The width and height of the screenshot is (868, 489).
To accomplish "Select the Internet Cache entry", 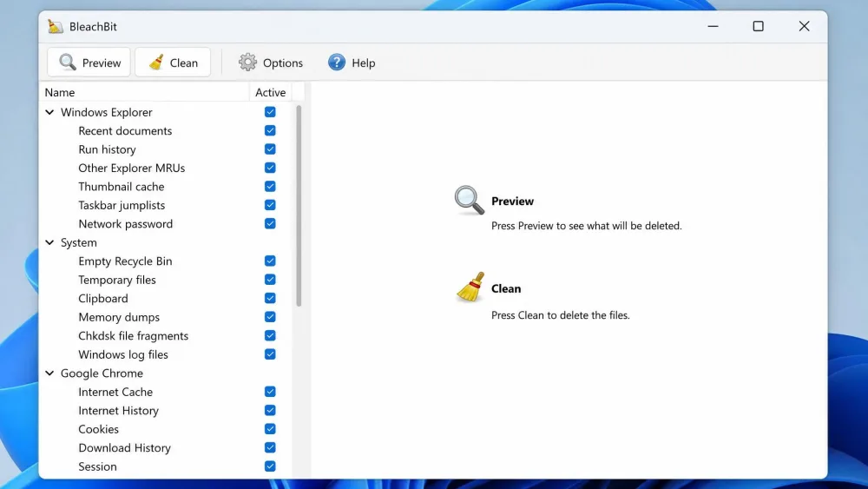I will (115, 392).
